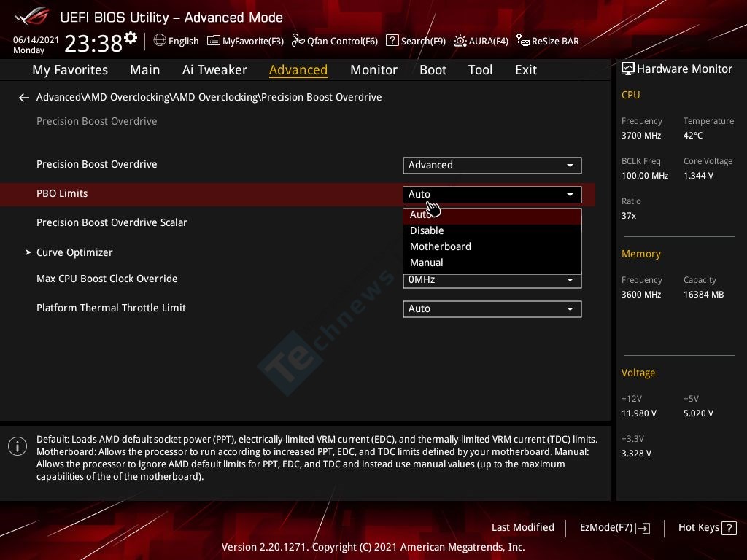Go to the Tool tab
The height and width of the screenshot is (560, 747).
coord(480,70)
